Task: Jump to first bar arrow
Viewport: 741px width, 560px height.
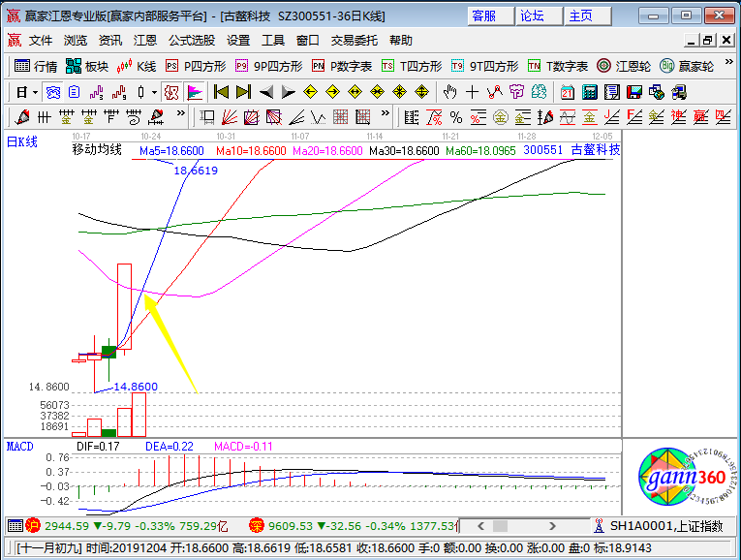Action: pyautogui.click(x=221, y=92)
